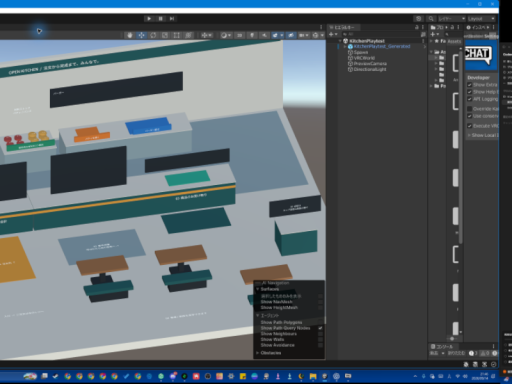The width and height of the screenshot is (512, 384).
Task: Adjust the Project panel icon size slider
Action: (x=452, y=339)
